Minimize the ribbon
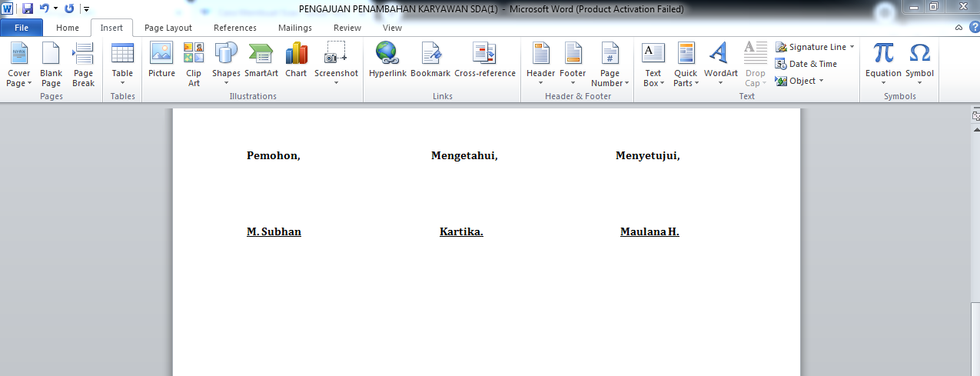The height and width of the screenshot is (376, 980). click(958, 28)
